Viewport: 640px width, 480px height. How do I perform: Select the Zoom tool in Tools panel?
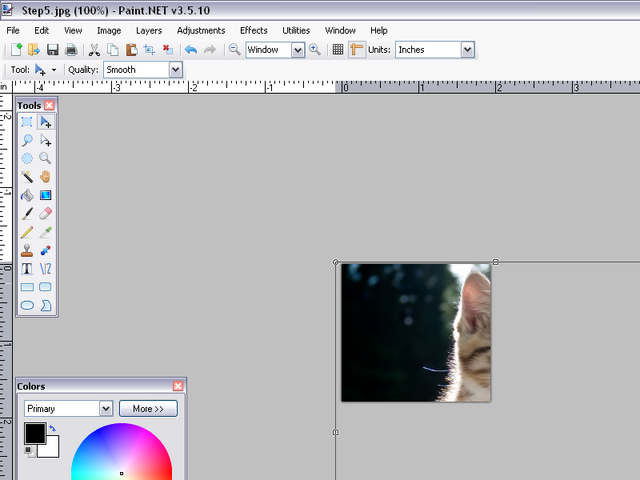[45, 158]
